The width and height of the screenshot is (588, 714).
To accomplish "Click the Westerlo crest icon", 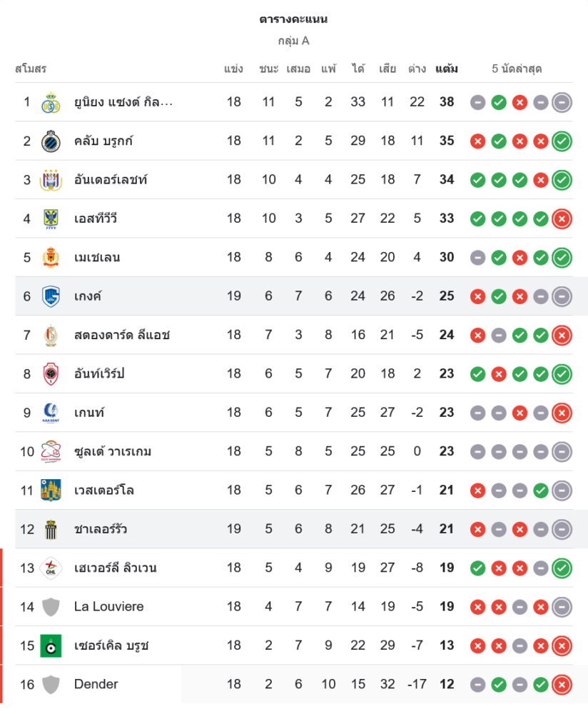I will pyautogui.click(x=50, y=491).
